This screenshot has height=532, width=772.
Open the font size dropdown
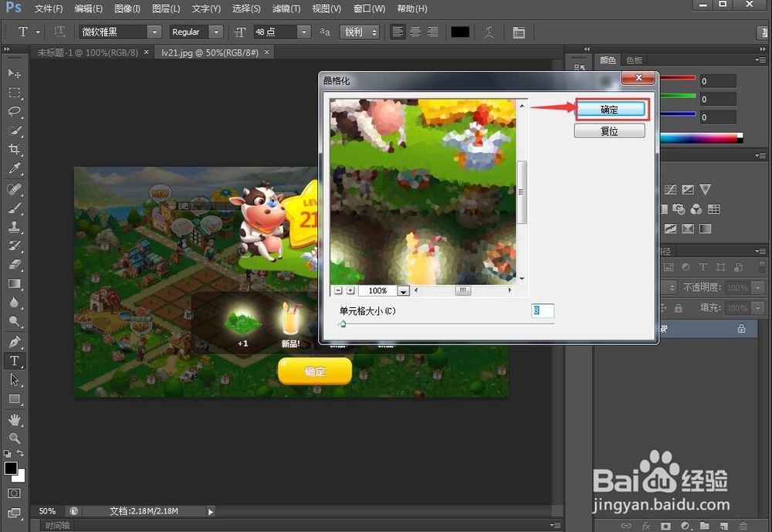(303, 32)
